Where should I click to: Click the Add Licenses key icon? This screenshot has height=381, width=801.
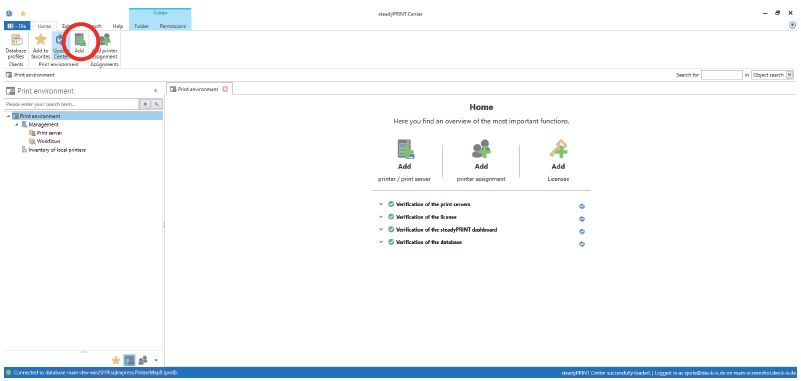[558, 149]
